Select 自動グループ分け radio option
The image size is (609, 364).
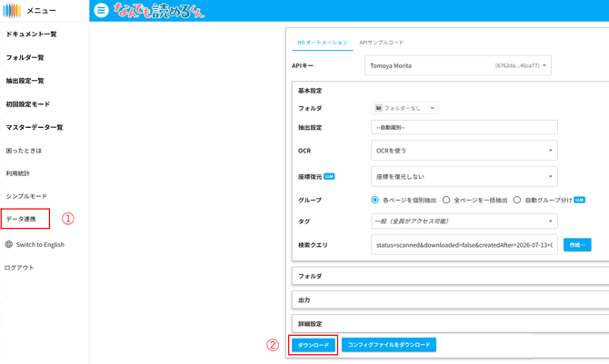517,200
